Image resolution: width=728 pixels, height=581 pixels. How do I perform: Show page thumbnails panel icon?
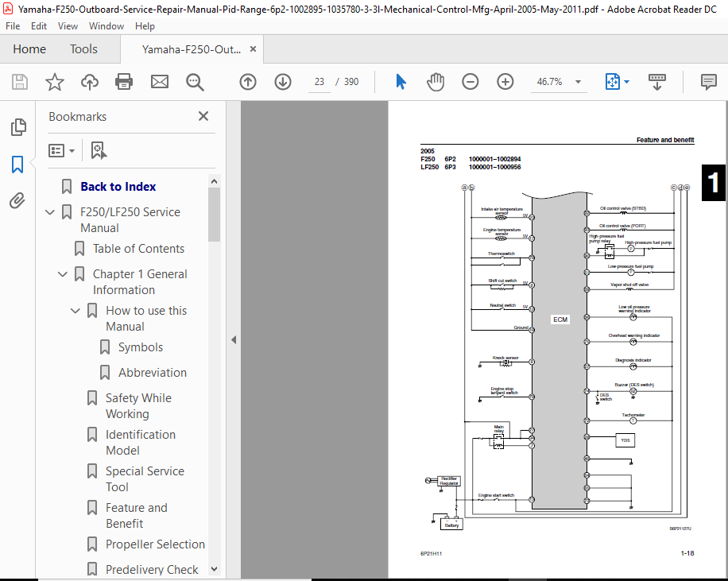click(18, 127)
